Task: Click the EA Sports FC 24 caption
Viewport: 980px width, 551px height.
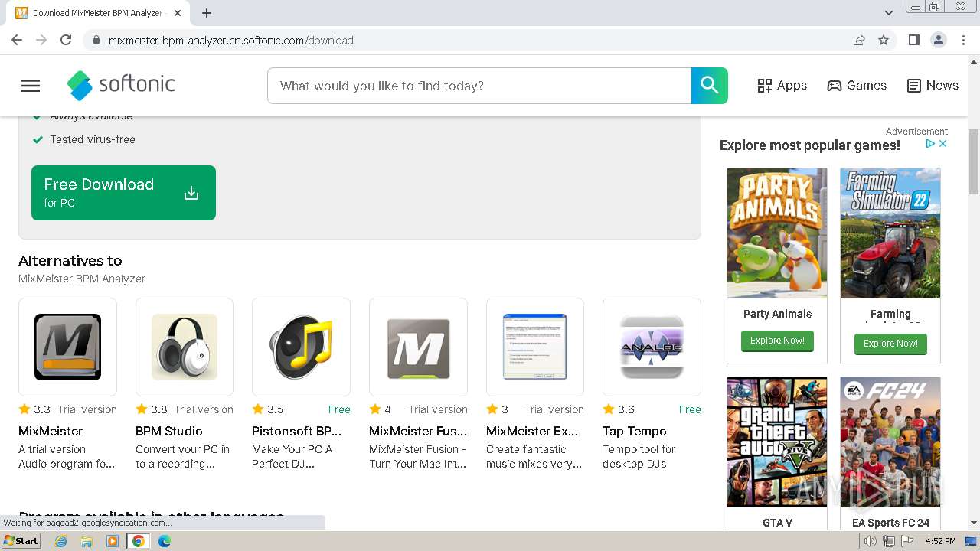Action: (x=890, y=523)
